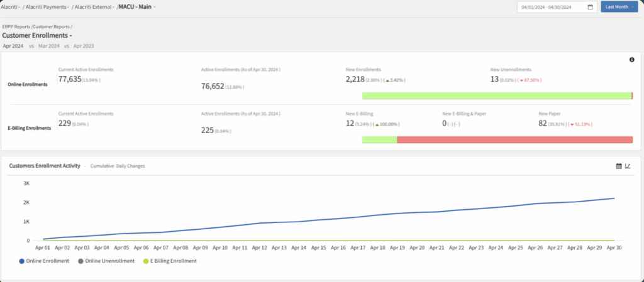Click the blue Online Enrollment legend dot
644x282 pixels.
22,261
